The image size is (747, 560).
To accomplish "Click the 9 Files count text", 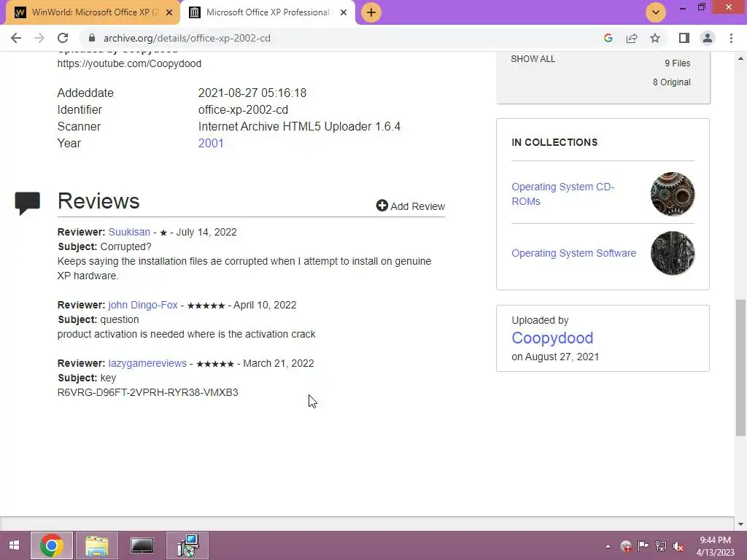I will tap(678, 63).
